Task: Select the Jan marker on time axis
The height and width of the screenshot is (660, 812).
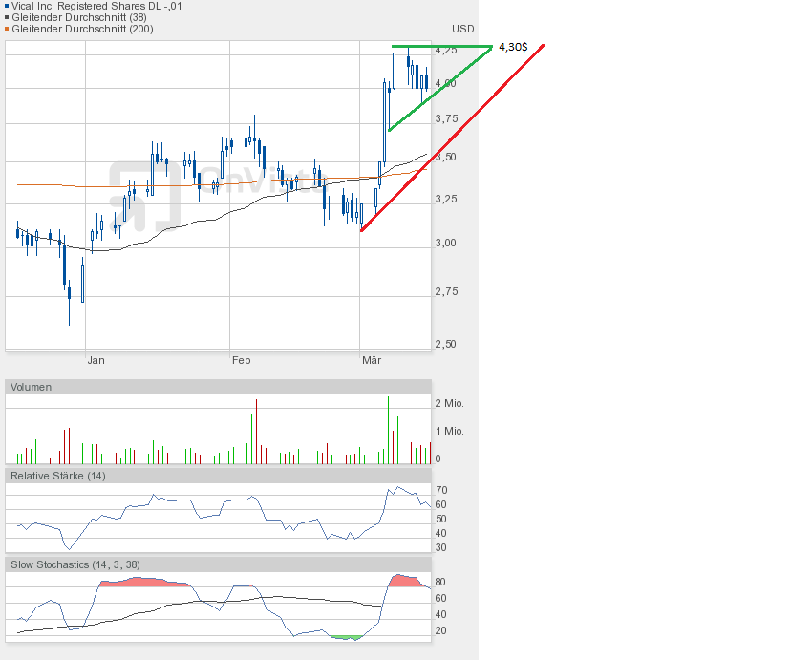Action: tap(96, 360)
